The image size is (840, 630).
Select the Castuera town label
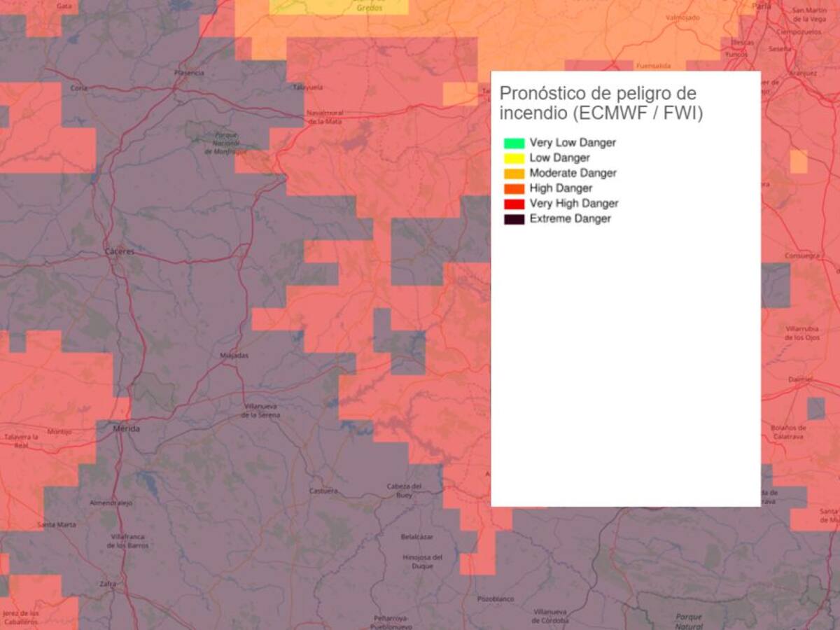[x=323, y=491]
